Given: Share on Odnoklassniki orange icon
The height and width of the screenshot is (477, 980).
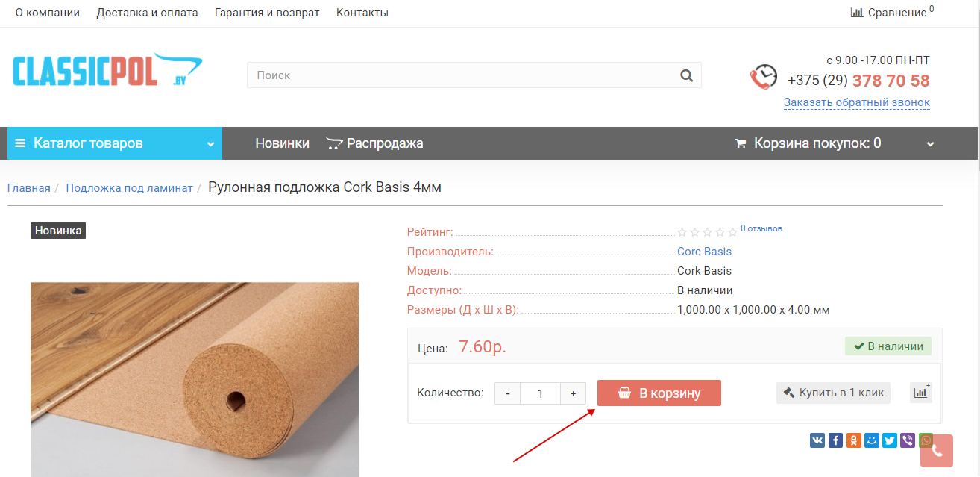Looking at the screenshot, I should coord(853,440).
